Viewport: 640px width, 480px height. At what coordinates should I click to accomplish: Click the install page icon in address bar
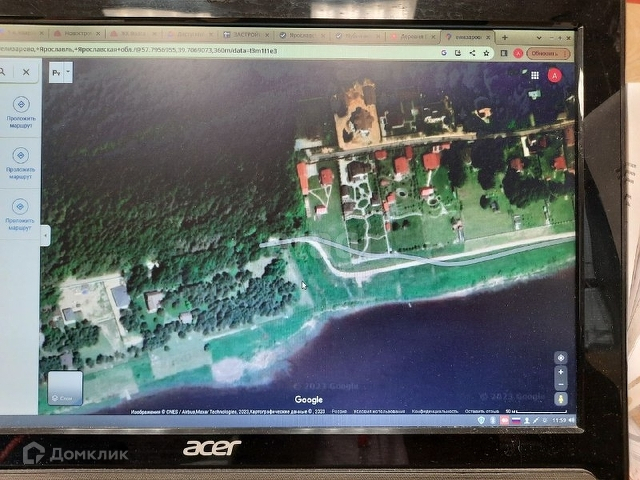point(458,53)
